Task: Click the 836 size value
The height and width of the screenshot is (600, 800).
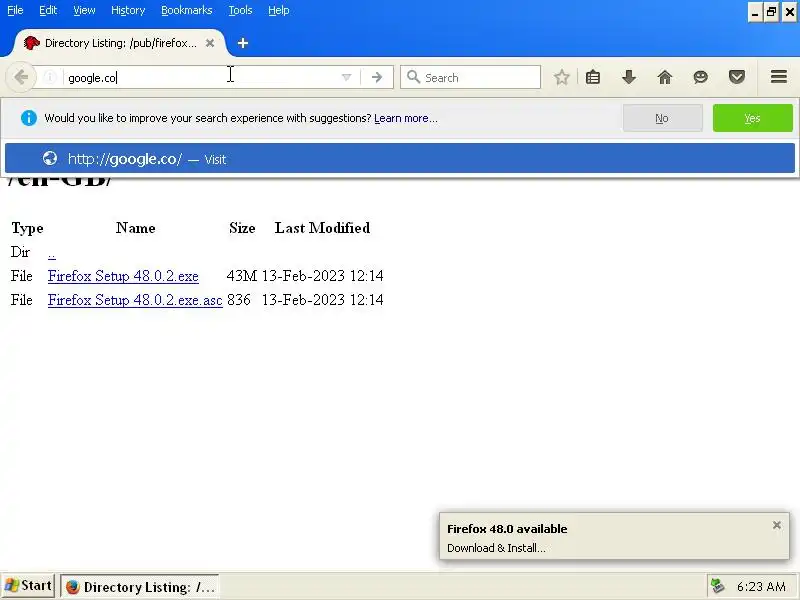Action: pos(239,300)
